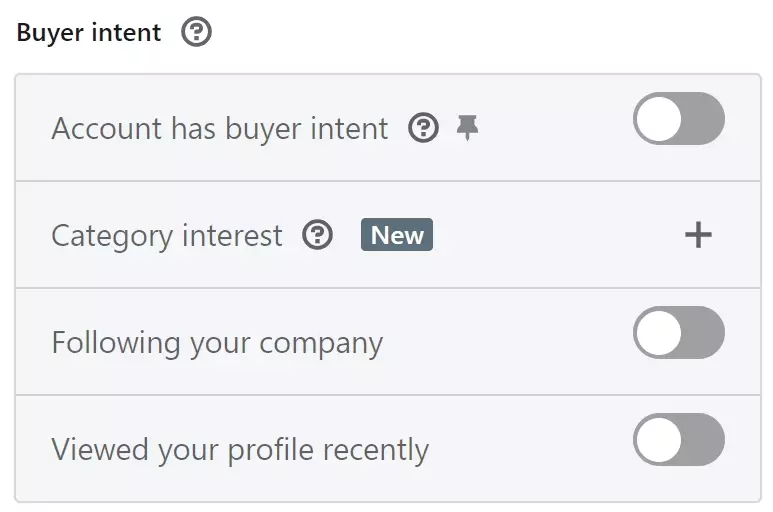
Task: Select the Account has buyer intent label
Action: pyautogui.click(x=220, y=129)
